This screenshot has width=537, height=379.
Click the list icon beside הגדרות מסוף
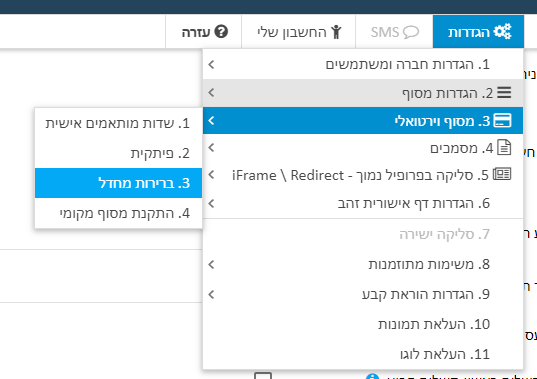click(504, 92)
